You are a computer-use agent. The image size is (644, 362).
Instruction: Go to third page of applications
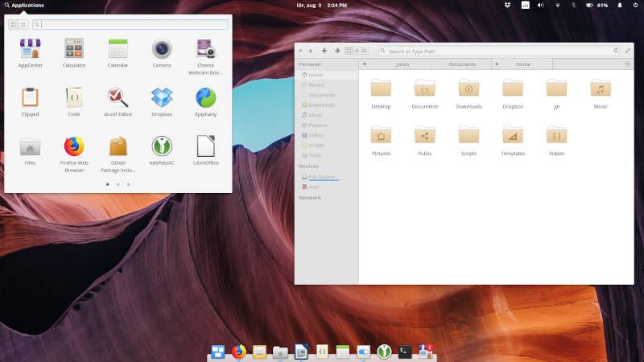click(128, 184)
